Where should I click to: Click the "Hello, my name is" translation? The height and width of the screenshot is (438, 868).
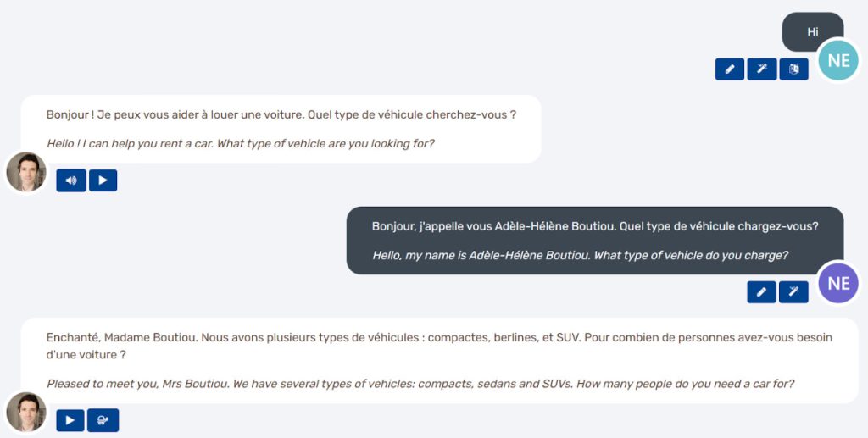[580, 255]
